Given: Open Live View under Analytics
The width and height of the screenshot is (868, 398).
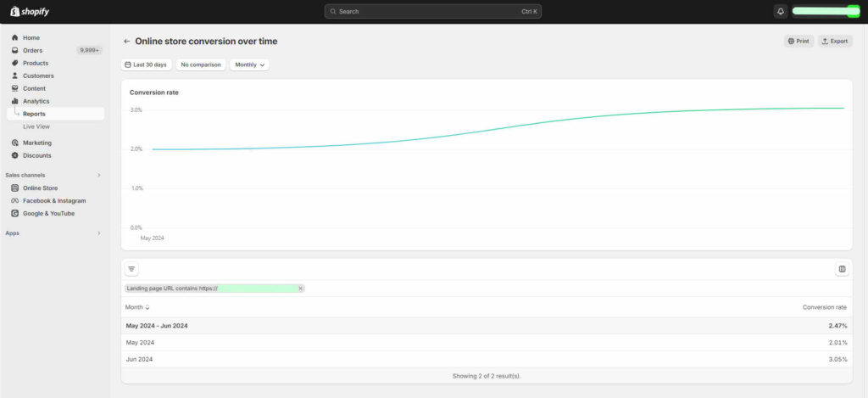Looking at the screenshot, I should click(x=36, y=126).
